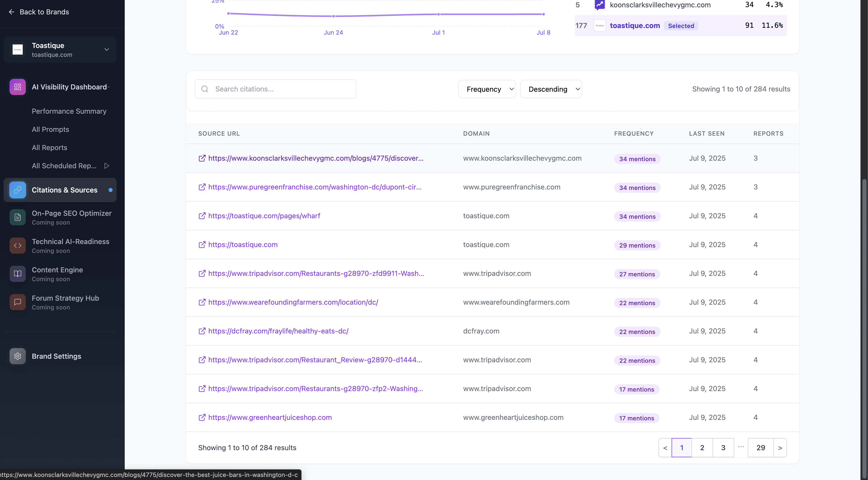Open the Descending order dropdown

pyautogui.click(x=551, y=89)
